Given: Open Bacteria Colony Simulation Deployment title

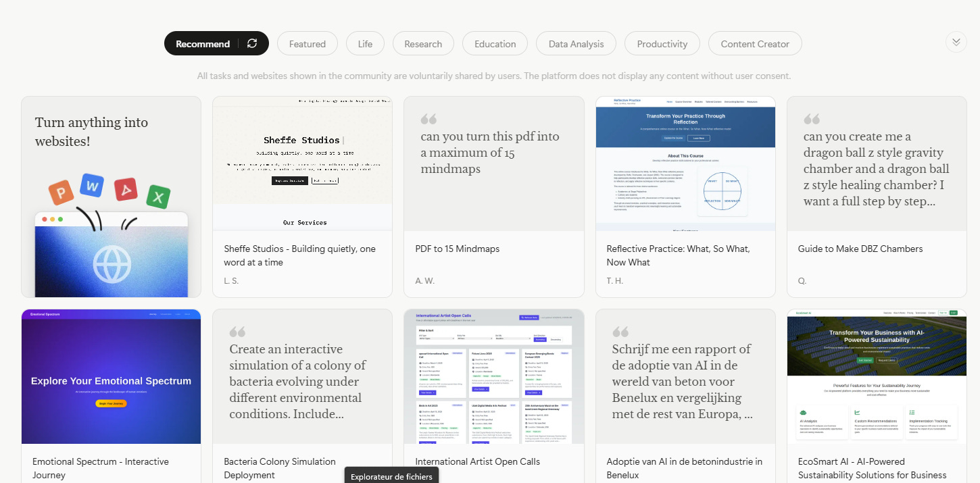Looking at the screenshot, I should [280, 468].
